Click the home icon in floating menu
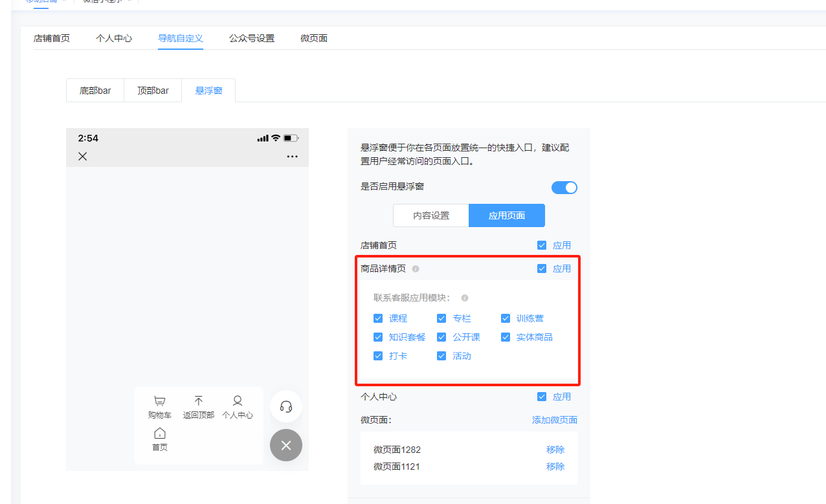 pos(160,433)
